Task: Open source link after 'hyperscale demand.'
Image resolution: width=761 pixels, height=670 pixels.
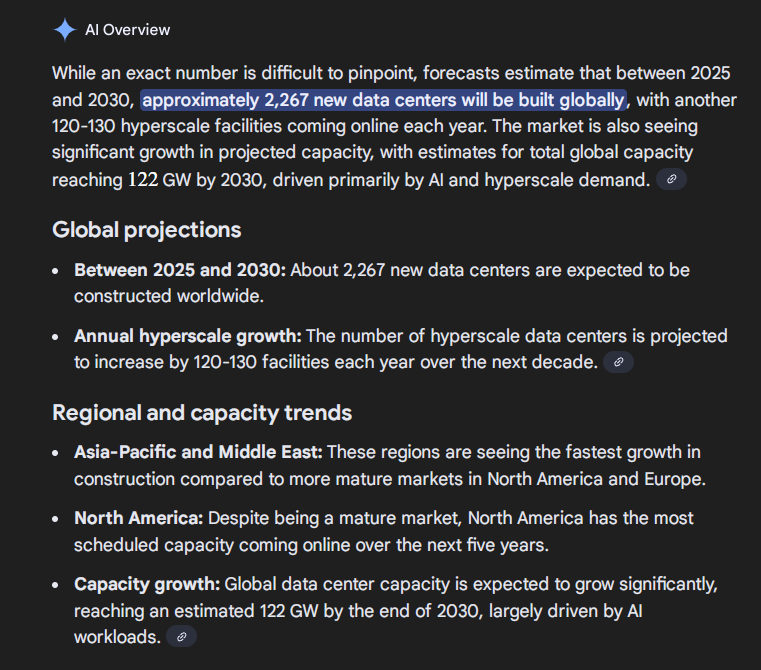Action: [671, 179]
